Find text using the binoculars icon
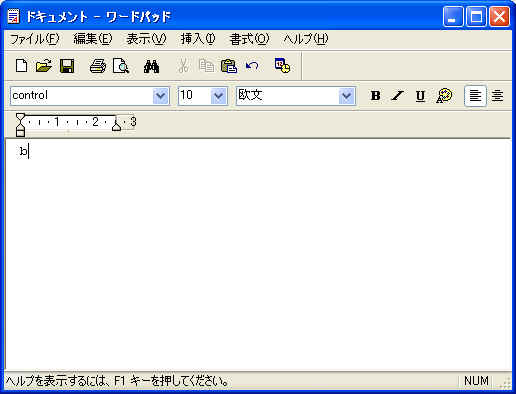516x394 pixels. pos(151,66)
